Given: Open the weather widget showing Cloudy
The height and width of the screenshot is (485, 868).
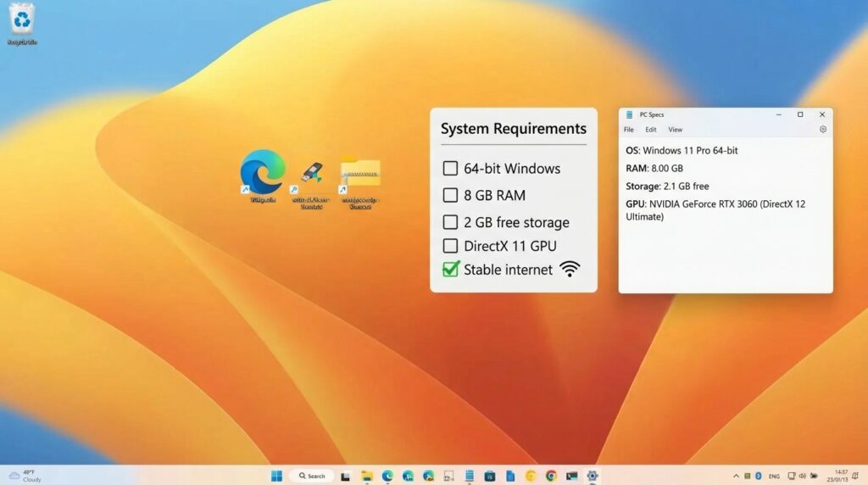Looking at the screenshot, I should coord(25,476).
